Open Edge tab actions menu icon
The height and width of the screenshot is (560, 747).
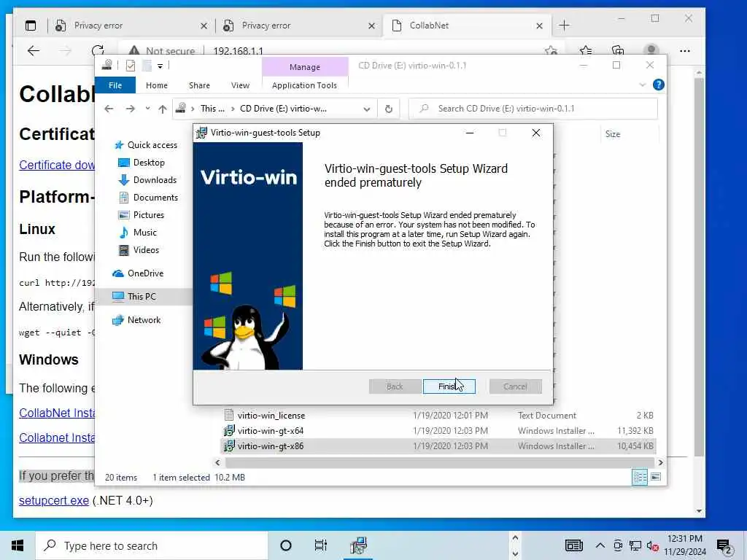pyautogui.click(x=31, y=26)
